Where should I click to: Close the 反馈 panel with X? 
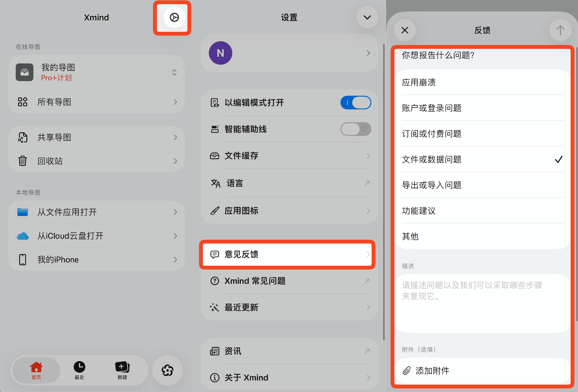(x=405, y=30)
